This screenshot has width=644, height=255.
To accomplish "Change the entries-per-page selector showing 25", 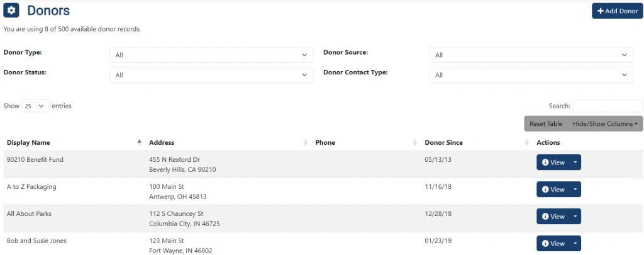I will point(35,106).
